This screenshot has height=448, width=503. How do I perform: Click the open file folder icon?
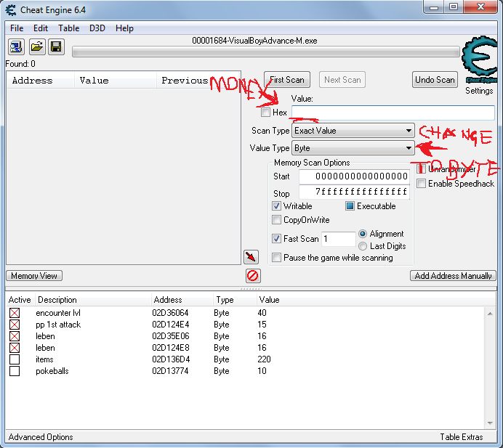click(37, 47)
